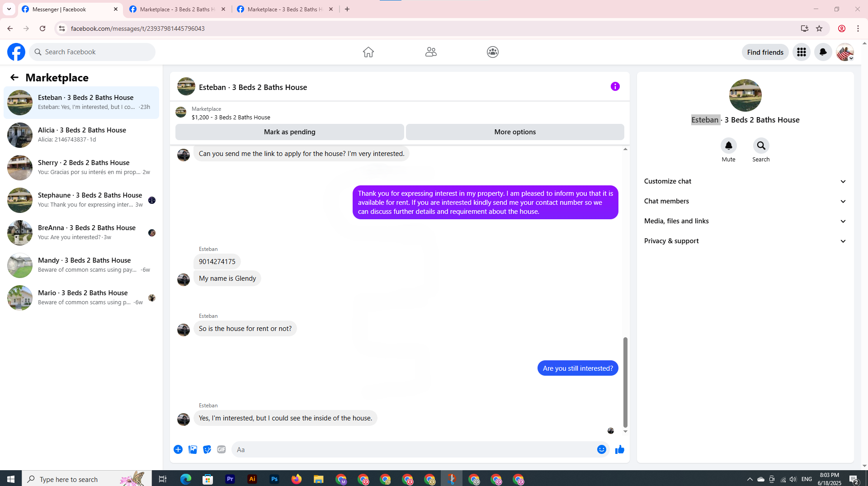The image size is (868, 486).
Task: Expand Media, files and links section
Action: point(745,221)
